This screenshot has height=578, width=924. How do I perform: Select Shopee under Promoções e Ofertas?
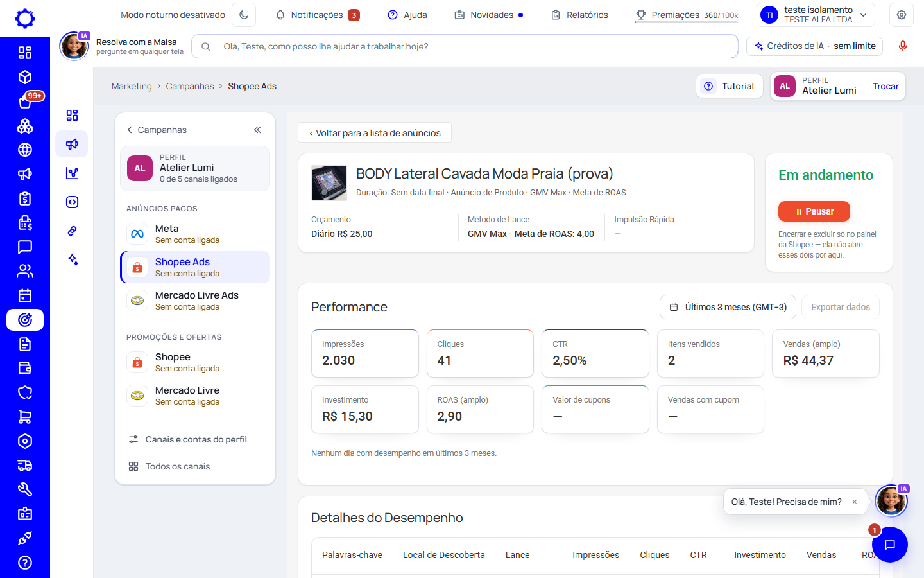coord(195,362)
